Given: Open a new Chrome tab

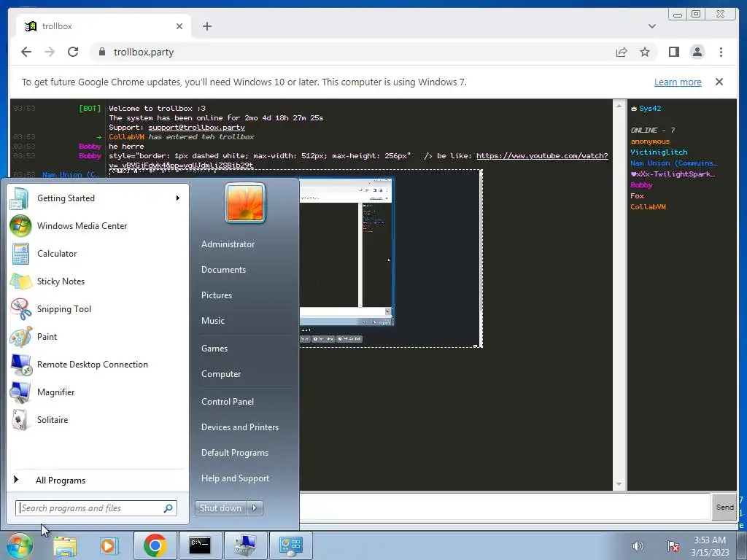Looking at the screenshot, I should 206,26.
